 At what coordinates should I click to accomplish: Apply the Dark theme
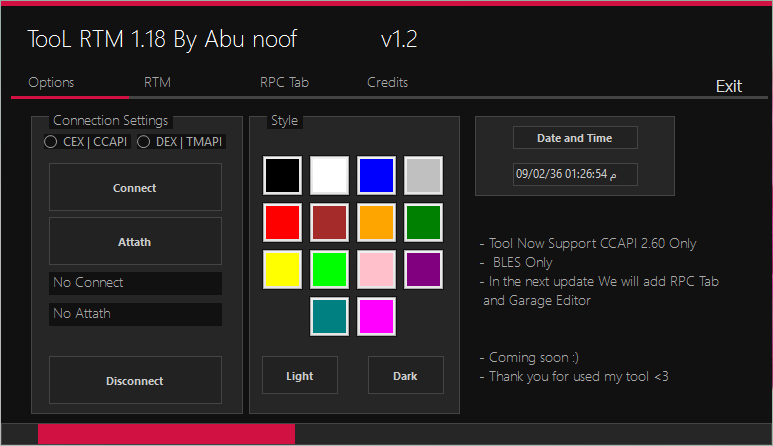tap(405, 376)
